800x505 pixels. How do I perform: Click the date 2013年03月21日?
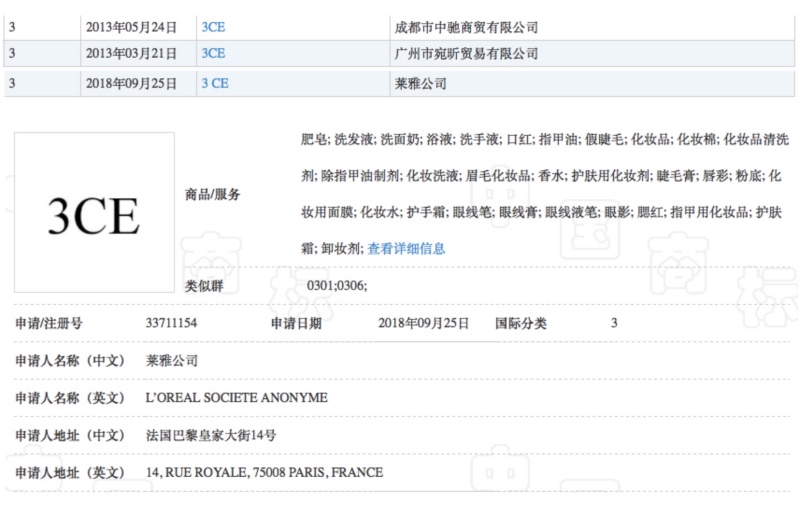131,54
